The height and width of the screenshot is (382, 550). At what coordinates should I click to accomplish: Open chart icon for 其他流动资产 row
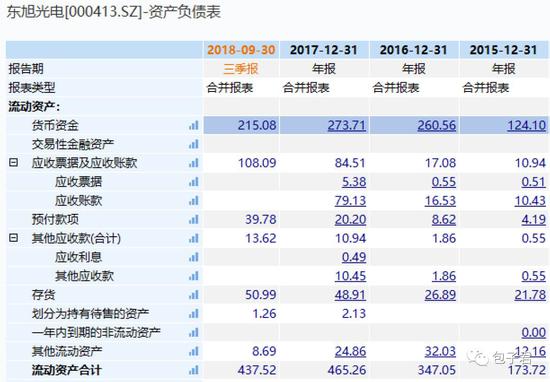pos(194,351)
